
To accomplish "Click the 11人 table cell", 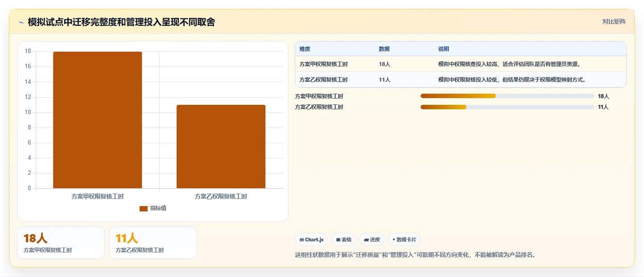I will pos(384,80).
